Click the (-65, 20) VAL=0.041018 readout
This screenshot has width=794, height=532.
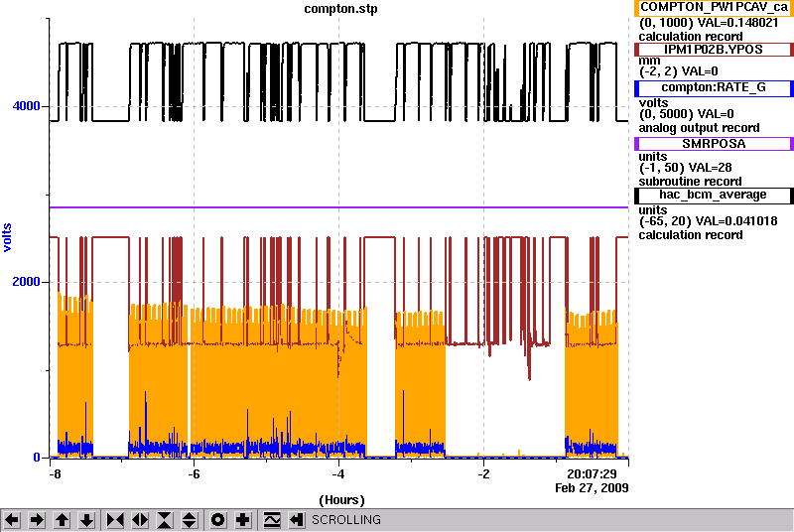708,221
